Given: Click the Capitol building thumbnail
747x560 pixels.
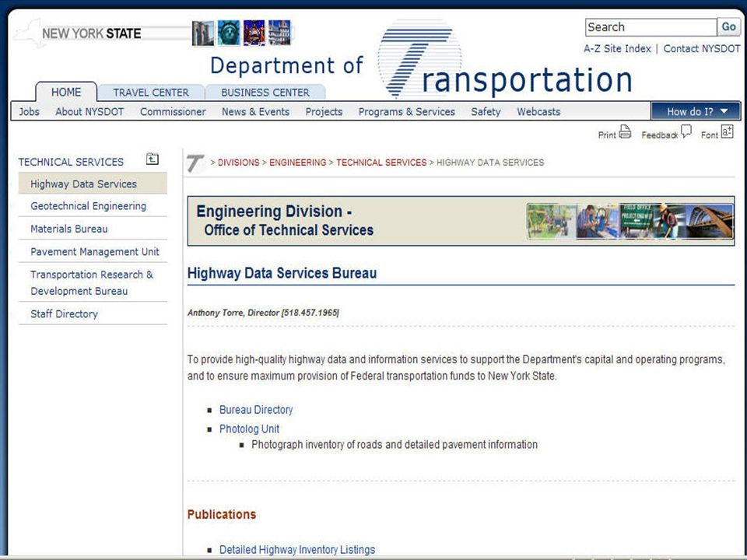Looking at the screenshot, I should pos(279,33).
